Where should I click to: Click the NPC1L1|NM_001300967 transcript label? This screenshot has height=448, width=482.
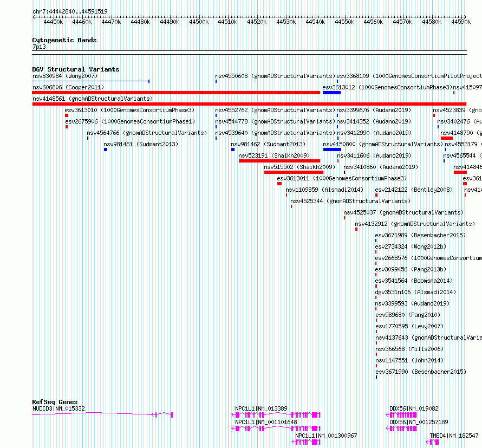coord(326,436)
